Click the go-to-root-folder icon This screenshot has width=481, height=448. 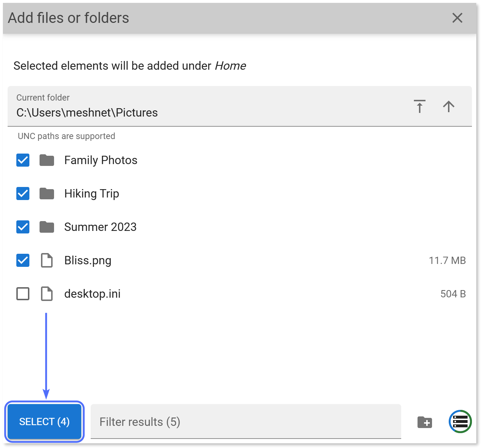(x=419, y=106)
